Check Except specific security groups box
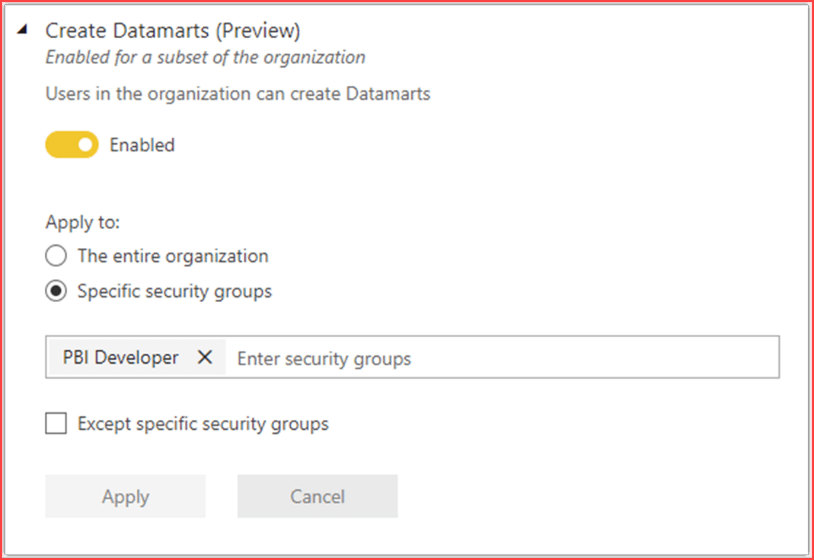This screenshot has width=814, height=560. (56, 424)
